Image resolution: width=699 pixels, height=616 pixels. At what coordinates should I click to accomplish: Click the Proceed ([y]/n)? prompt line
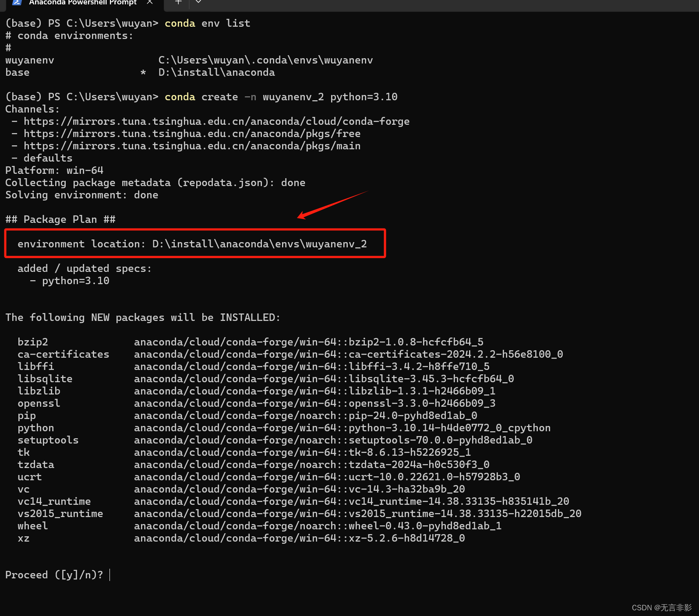(x=54, y=575)
